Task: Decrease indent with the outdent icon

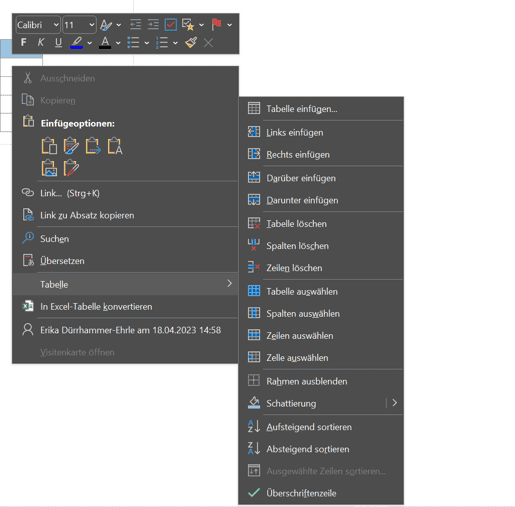Action: click(x=135, y=24)
